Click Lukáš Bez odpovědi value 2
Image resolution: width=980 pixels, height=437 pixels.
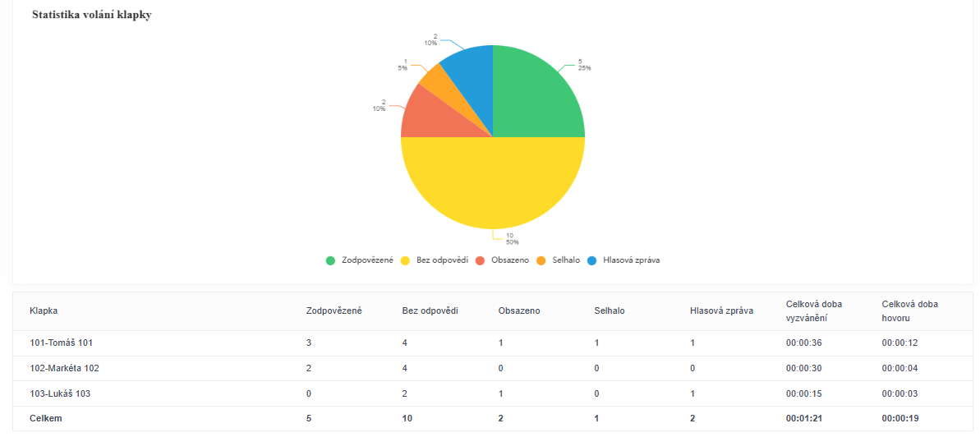tap(404, 393)
